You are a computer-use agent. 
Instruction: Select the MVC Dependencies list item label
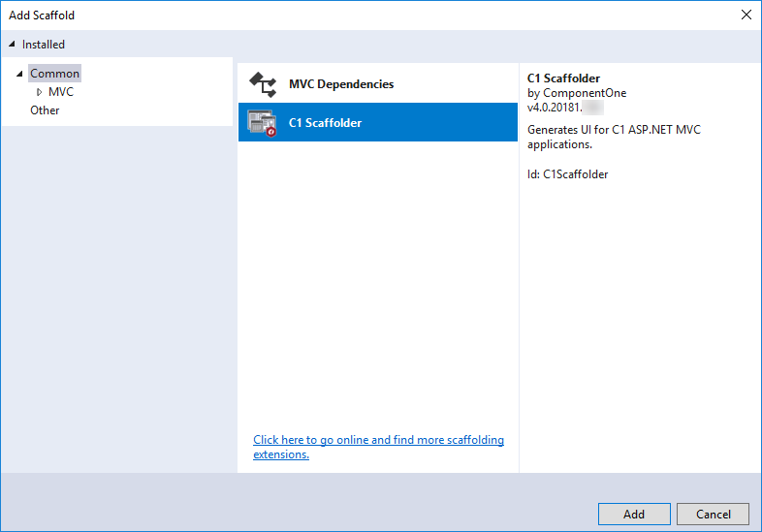pos(341,84)
